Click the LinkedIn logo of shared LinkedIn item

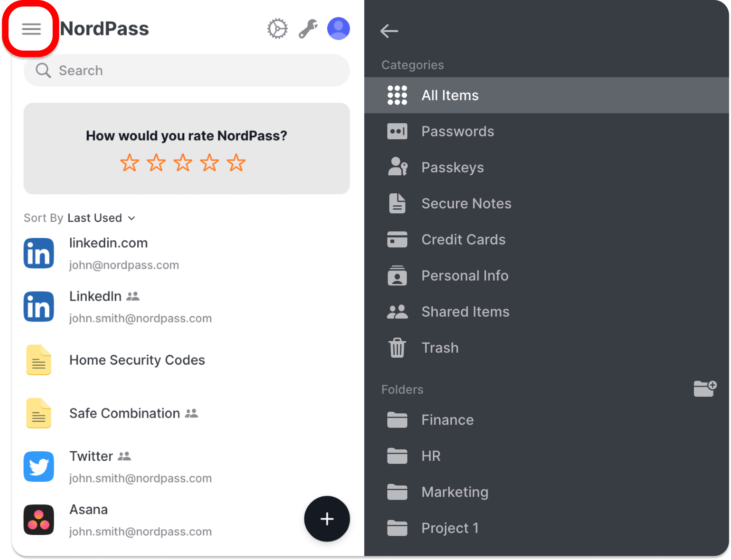coord(39,307)
